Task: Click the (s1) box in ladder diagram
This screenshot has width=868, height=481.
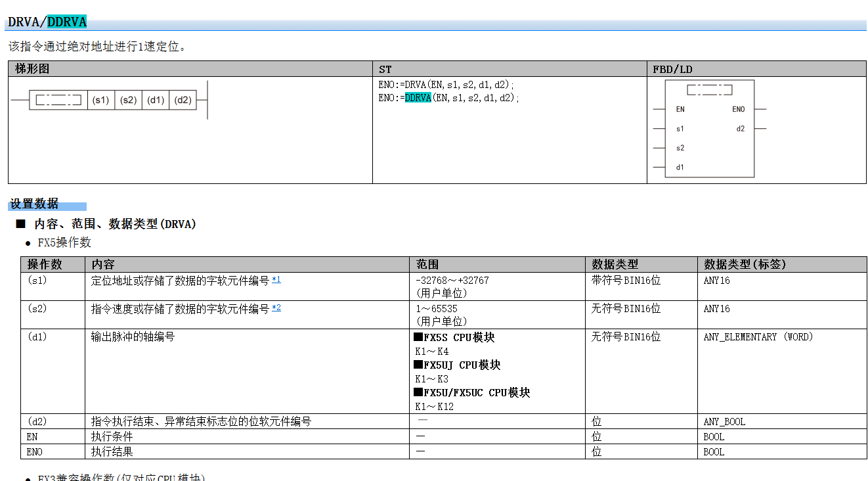Action: click(x=100, y=100)
